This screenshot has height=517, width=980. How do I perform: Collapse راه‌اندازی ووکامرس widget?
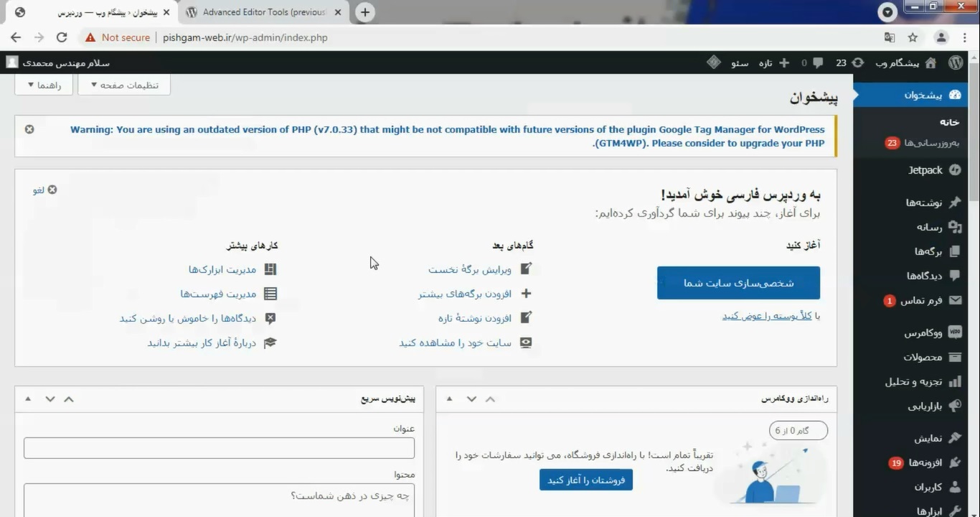click(449, 399)
